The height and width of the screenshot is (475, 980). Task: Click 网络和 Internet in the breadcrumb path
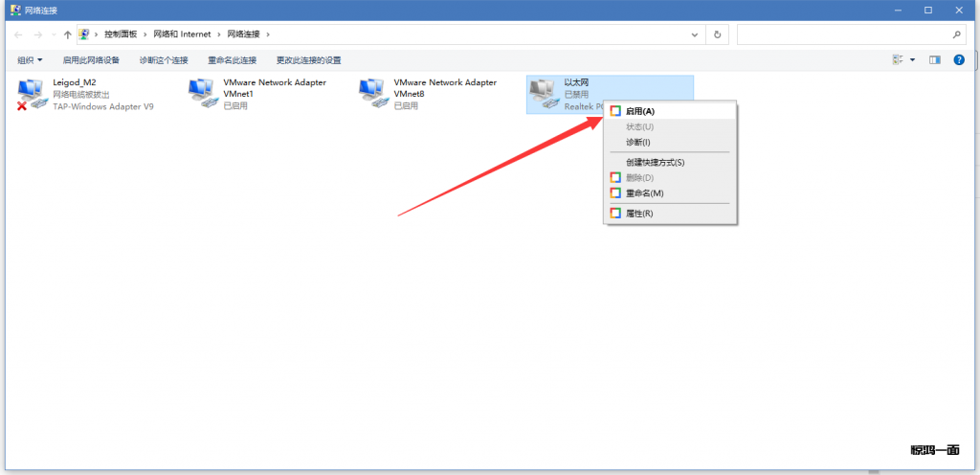[182, 34]
